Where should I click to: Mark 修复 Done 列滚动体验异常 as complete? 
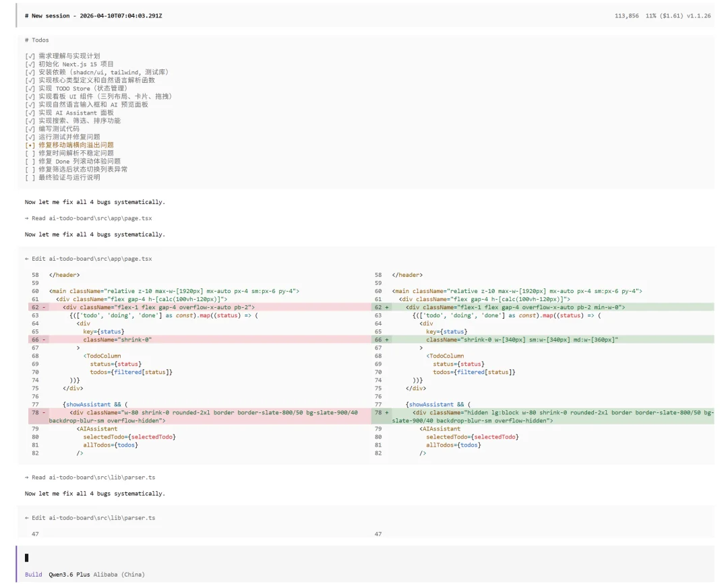(x=28, y=161)
